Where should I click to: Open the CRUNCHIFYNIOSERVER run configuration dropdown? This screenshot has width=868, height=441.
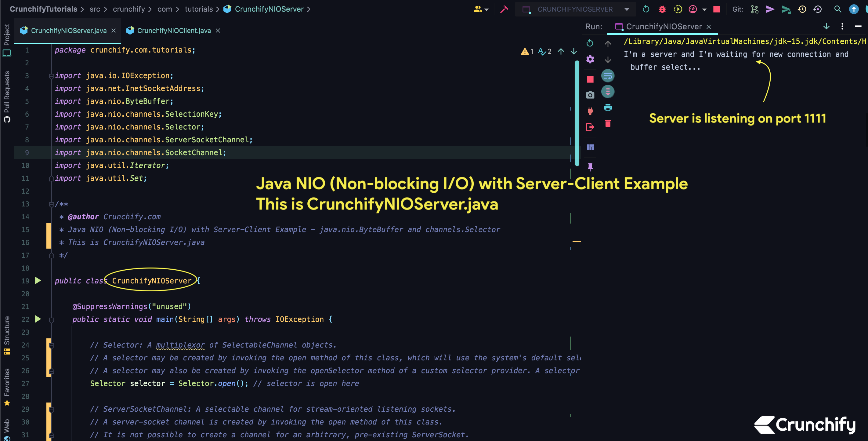click(576, 9)
